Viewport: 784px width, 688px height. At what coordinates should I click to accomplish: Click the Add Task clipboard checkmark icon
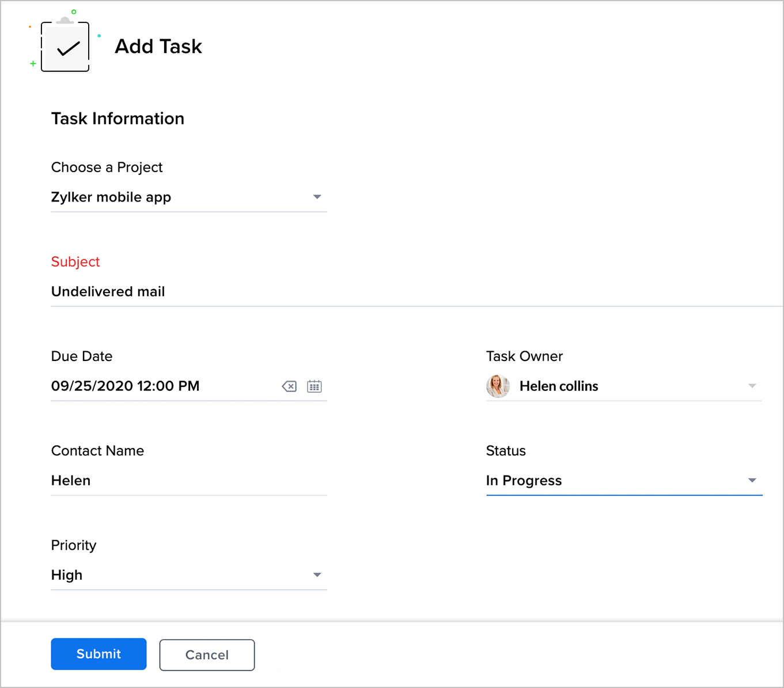click(x=65, y=47)
